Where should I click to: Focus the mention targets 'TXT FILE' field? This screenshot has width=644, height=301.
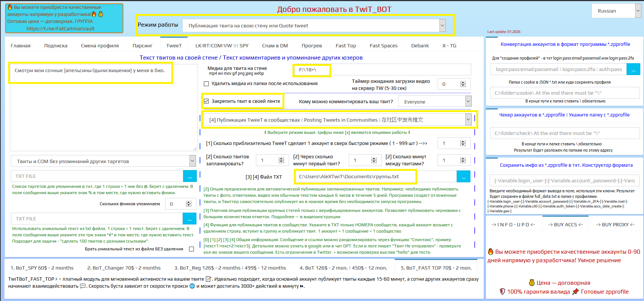point(97,176)
